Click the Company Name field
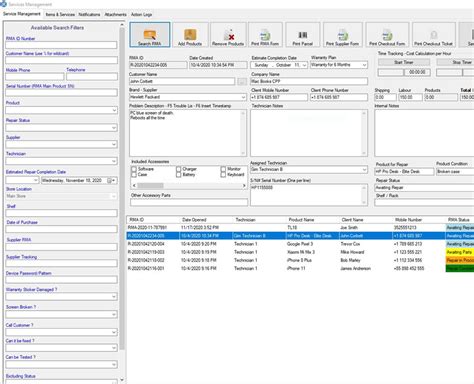 (x=309, y=81)
